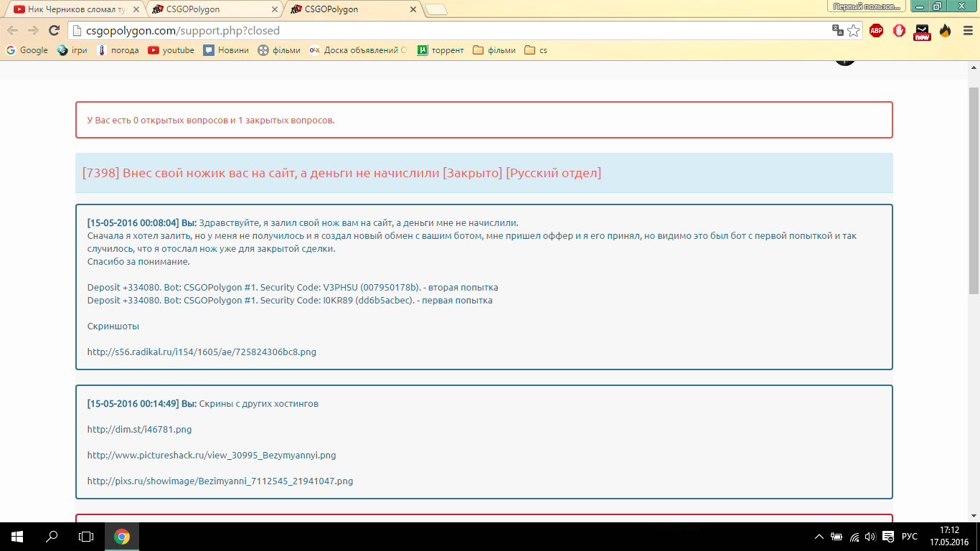The height and width of the screenshot is (551, 980).
Task: Open the погода bookmark
Action: (118, 50)
